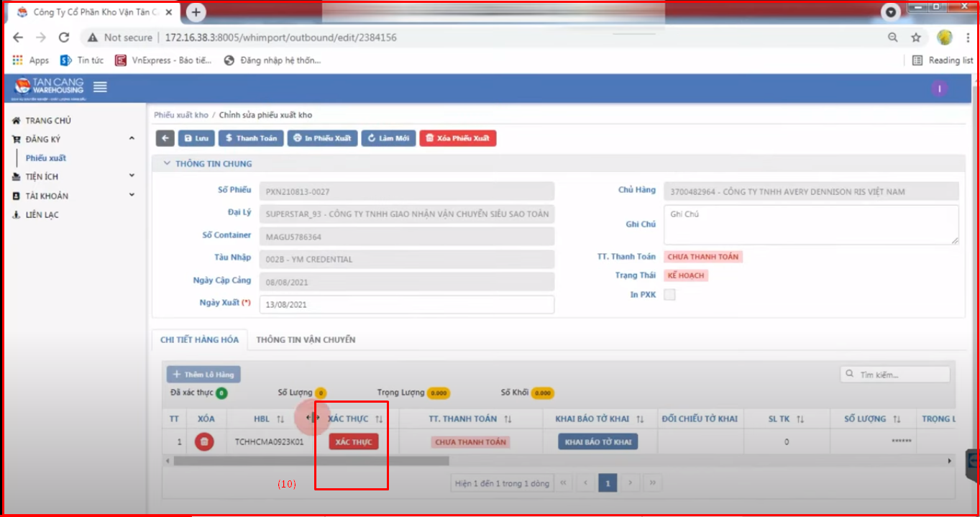
Task: Click the hamburger menu icon in header
Action: tap(100, 87)
